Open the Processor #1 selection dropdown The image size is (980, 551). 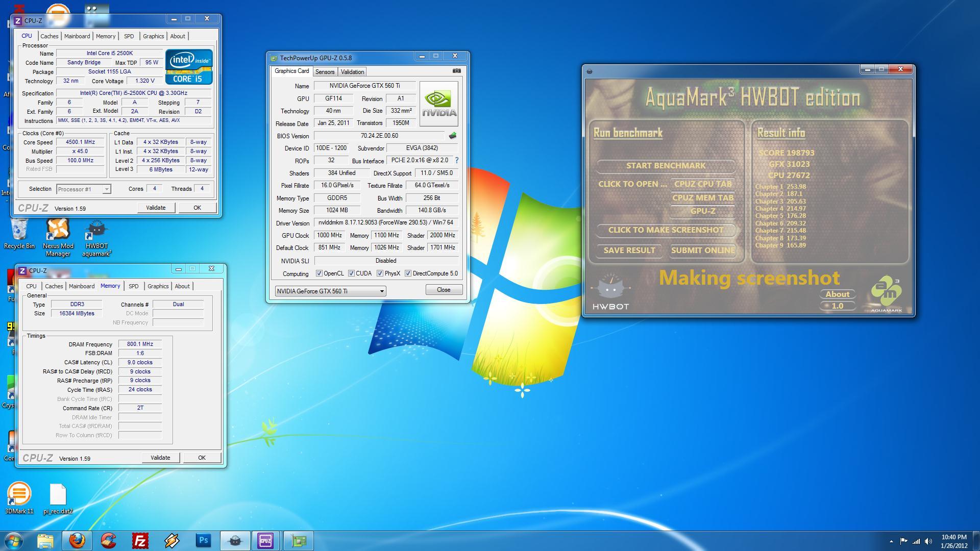[83, 189]
